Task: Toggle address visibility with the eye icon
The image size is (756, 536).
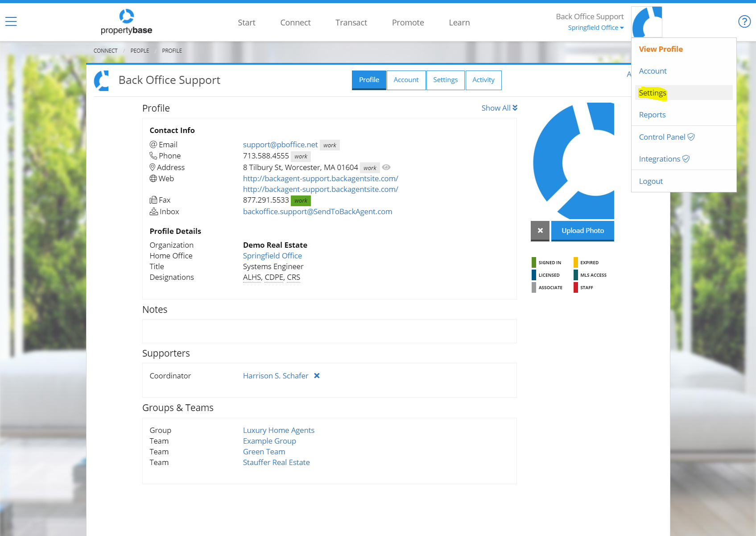Action: 386,167
